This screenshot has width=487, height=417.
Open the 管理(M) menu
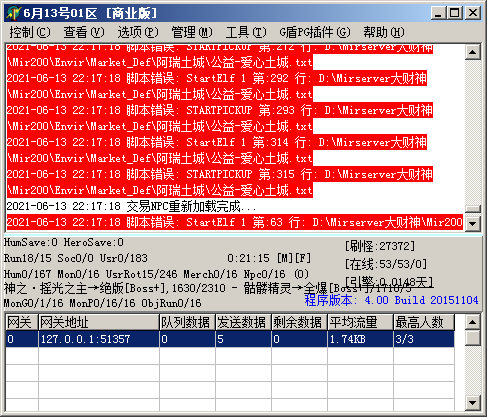click(x=192, y=32)
